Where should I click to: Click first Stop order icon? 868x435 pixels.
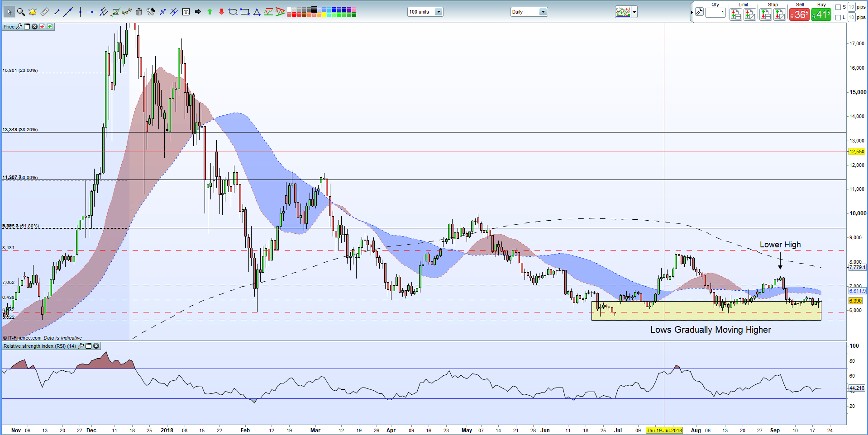(x=766, y=14)
